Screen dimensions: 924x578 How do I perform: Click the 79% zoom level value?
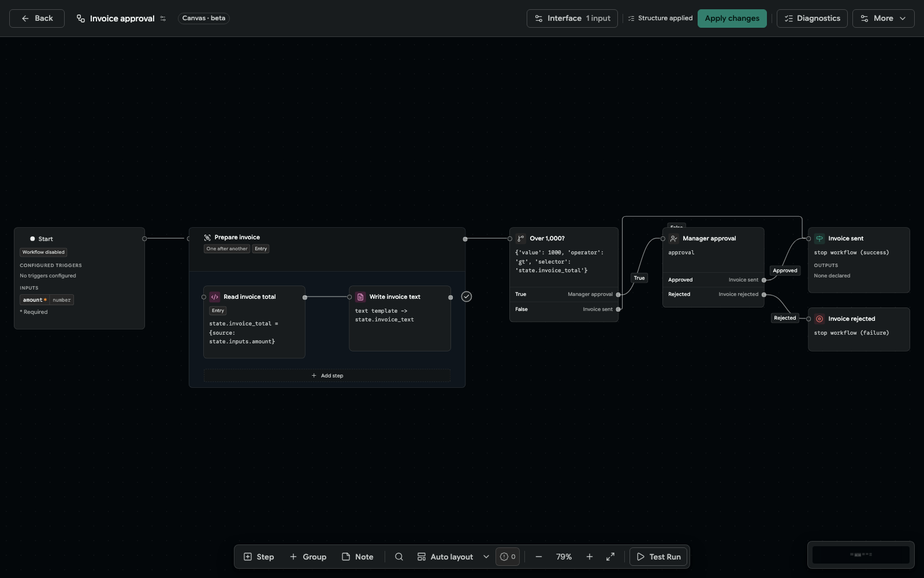click(x=564, y=557)
